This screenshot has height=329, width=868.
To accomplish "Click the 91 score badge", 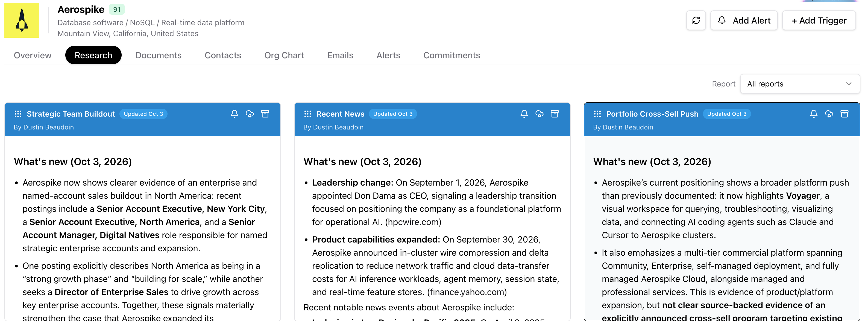I will (x=117, y=10).
